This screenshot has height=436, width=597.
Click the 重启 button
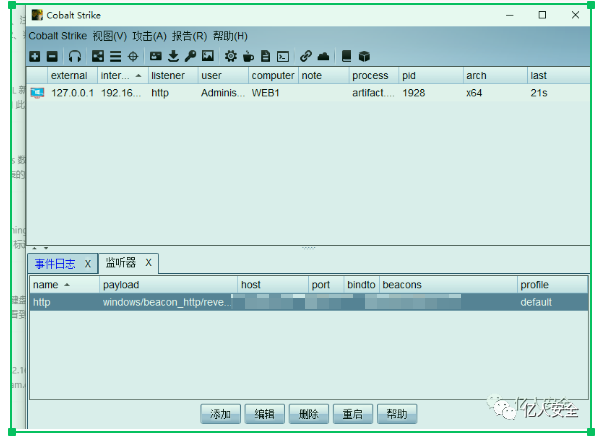353,414
